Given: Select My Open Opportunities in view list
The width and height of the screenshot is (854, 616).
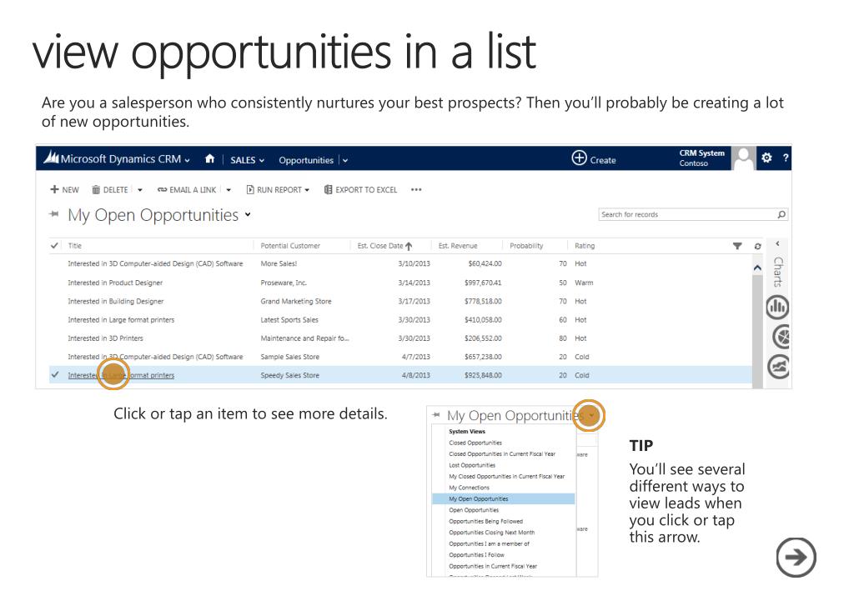Looking at the screenshot, I should point(503,498).
